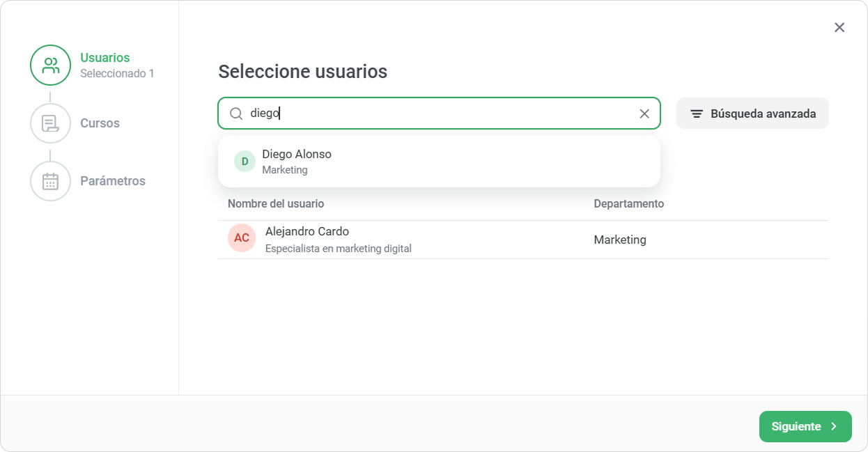
Task: Click the AC avatar of Alejandro Cardo
Action: pos(242,238)
